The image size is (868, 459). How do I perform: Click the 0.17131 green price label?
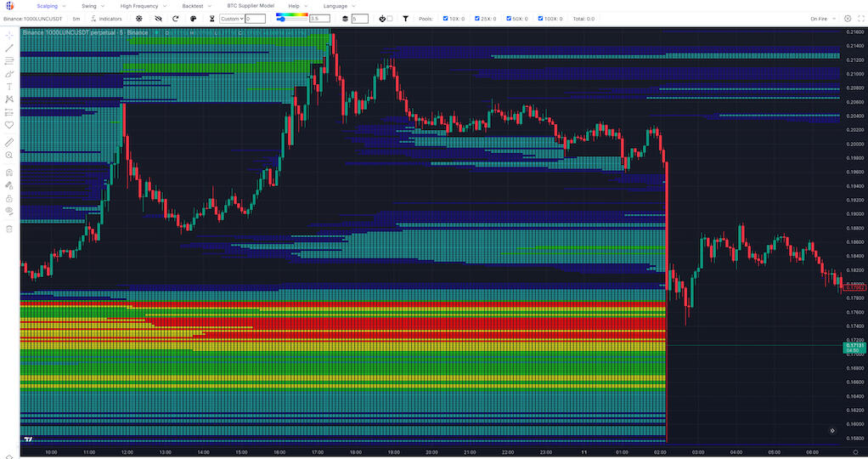point(854,348)
